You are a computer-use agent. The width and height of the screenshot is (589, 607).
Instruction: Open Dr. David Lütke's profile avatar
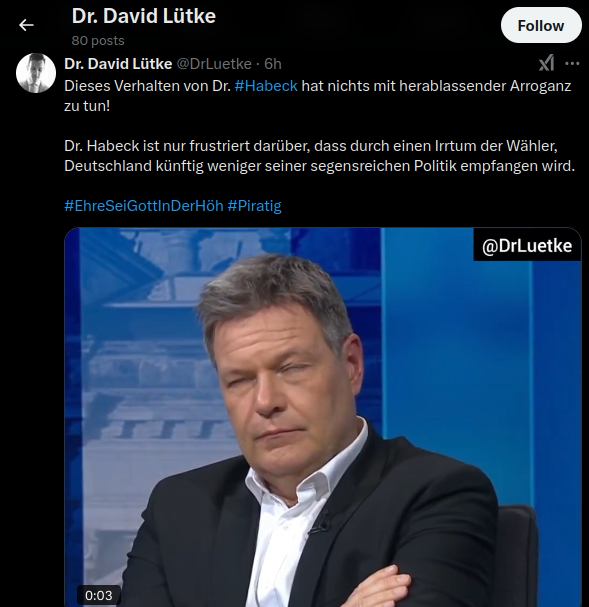(36, 73)
